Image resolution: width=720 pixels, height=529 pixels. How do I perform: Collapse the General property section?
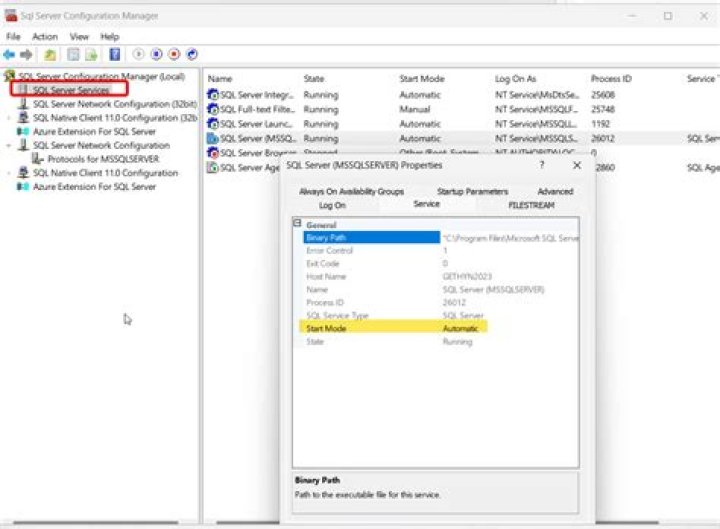click(297, 223)
